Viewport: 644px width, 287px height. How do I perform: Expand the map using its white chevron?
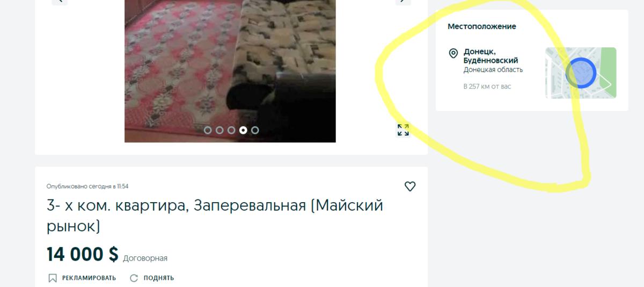tap(606, 84)
